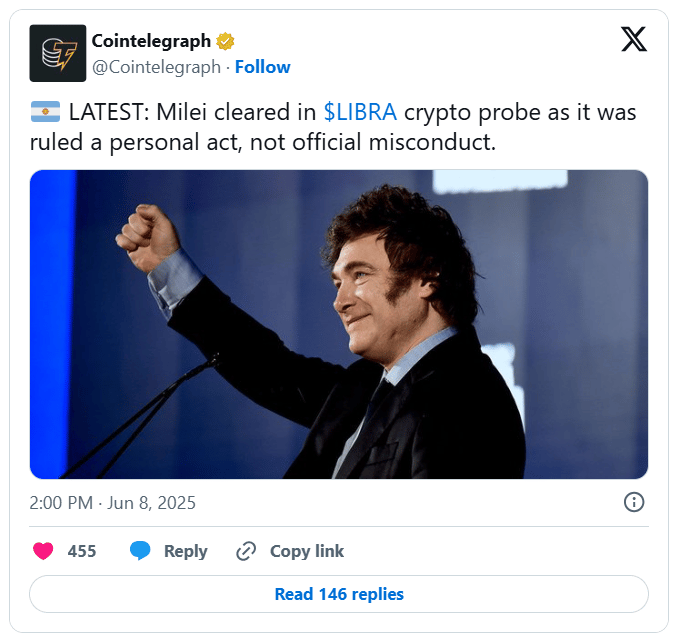678x642 pixels.
Task: Click the tweet text about Milei cleared
Action: 333,127
